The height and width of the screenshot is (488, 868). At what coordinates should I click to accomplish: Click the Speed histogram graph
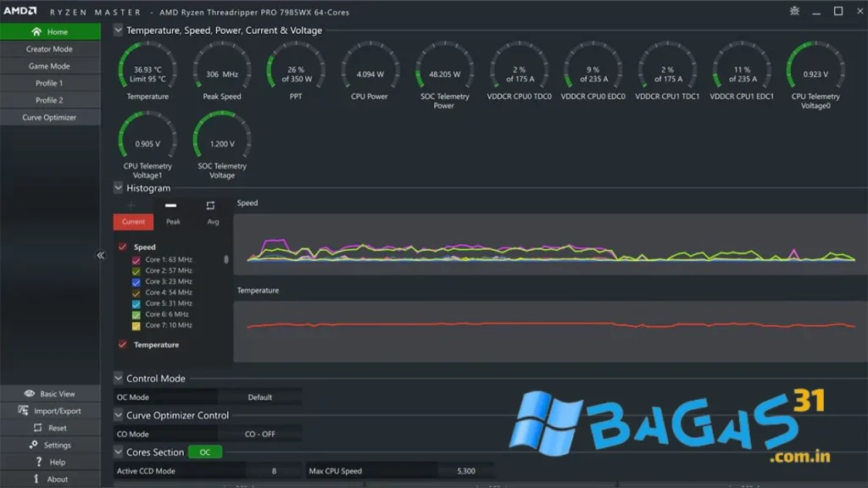coord(551,244)
